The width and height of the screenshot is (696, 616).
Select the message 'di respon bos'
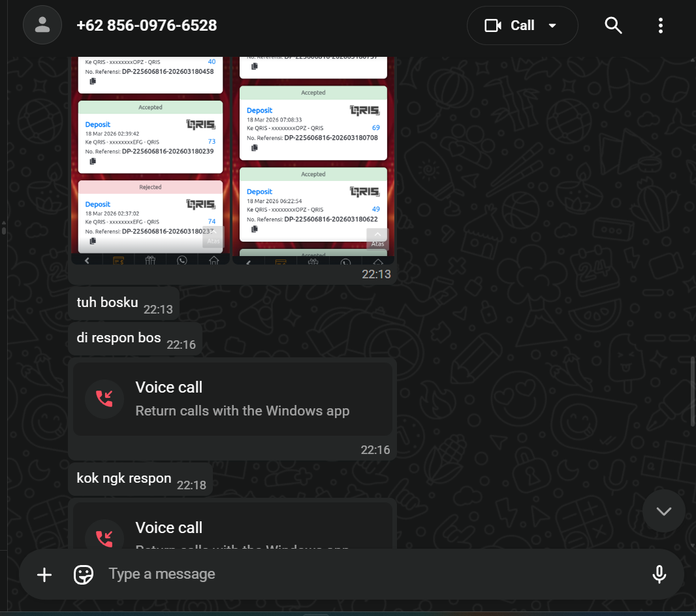coord(135,339)
